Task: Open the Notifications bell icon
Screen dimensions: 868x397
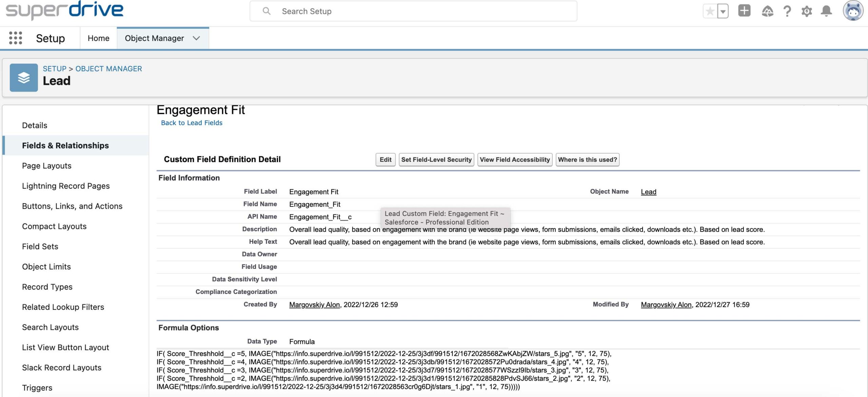Action: (x=826, y=11)
